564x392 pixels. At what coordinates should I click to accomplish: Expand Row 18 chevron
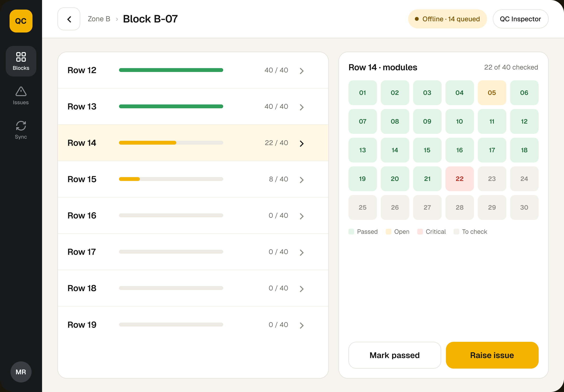302,289
